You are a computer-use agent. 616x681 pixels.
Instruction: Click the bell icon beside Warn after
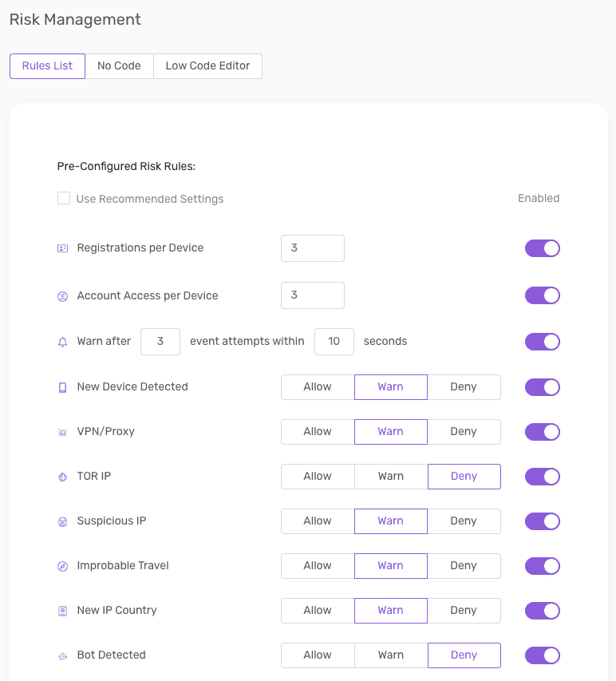tap(62, 342)
